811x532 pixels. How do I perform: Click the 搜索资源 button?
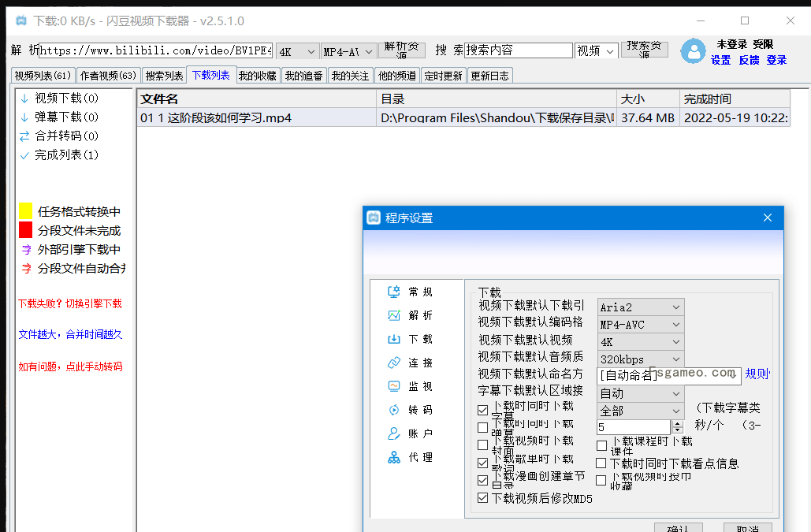coord(644,49)
